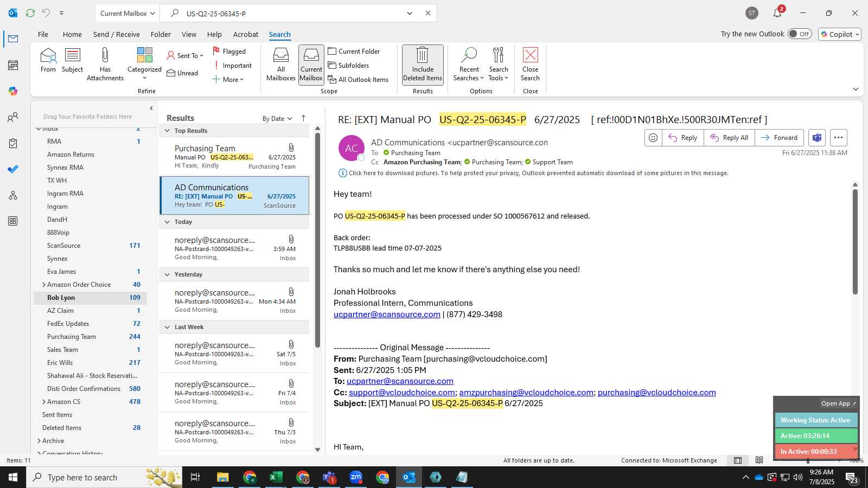Open the notifications bell icon
This screenshot has width=868, height=488.
click(777, 13)
